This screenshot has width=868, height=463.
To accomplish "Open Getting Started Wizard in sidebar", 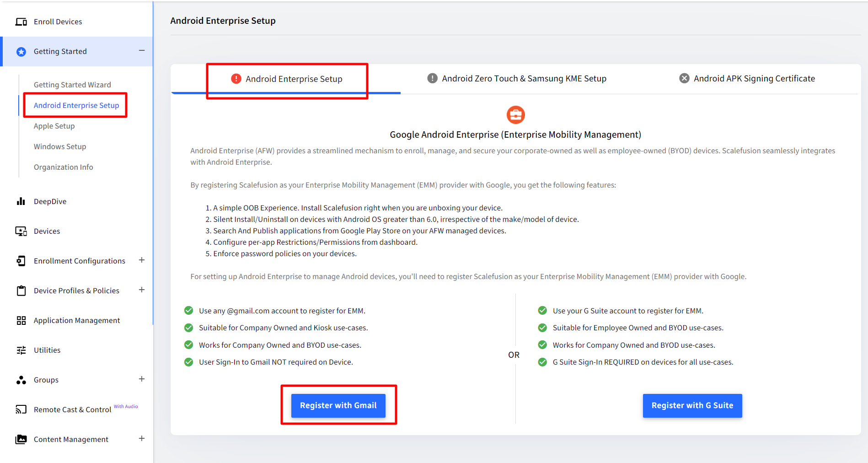I will click(72, 85).
